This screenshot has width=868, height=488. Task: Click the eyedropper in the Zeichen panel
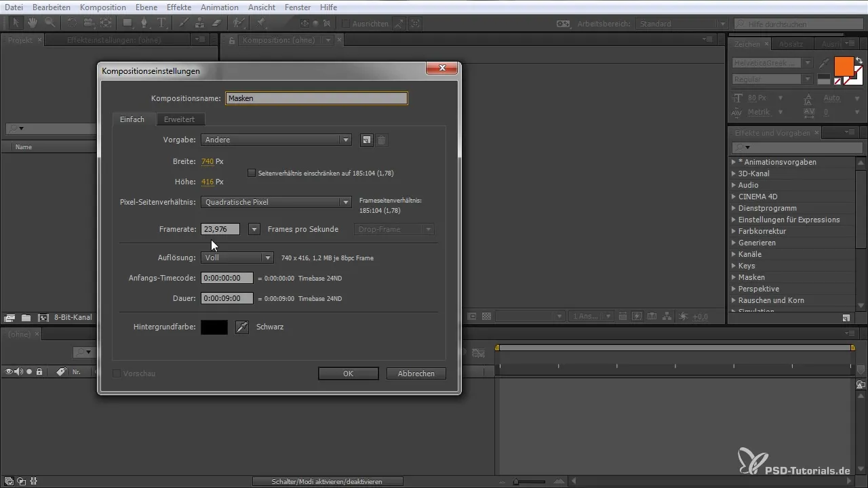pyautogui.click(x=825, y=62)
